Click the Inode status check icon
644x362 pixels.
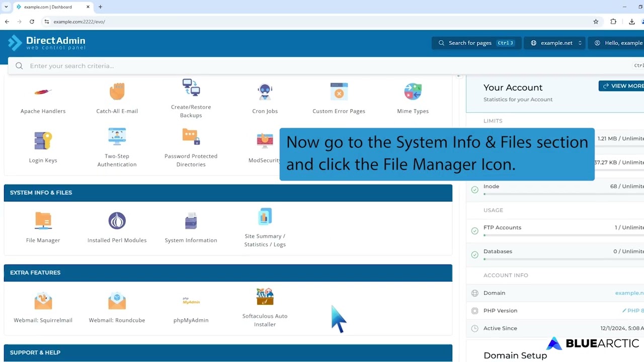(x=474, y=190)
